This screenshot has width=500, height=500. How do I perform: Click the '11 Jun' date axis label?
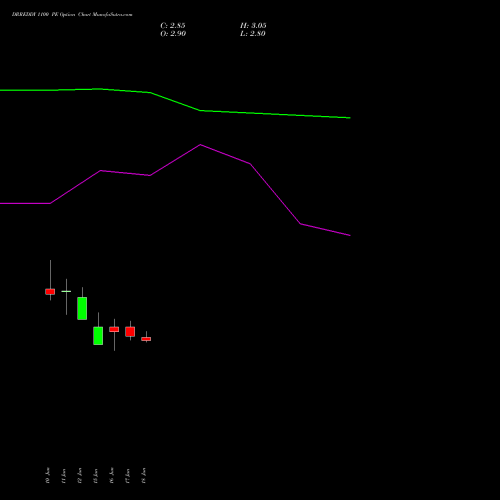click(x=64, y=476)
